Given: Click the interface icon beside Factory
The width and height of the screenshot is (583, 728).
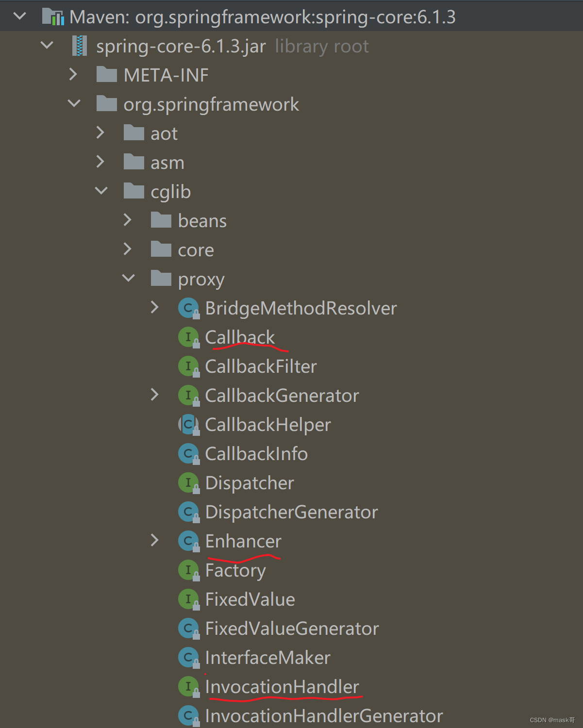Looking at the screenshot, I should tap(188, 570).
